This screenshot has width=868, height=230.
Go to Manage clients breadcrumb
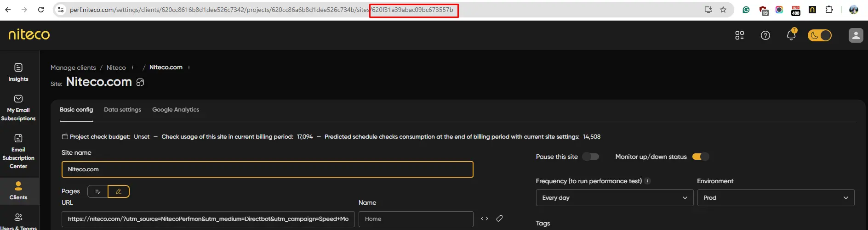73,67
